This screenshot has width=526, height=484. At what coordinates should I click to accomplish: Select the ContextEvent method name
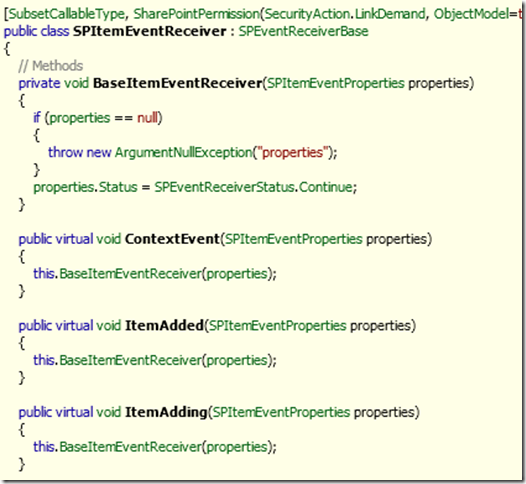[172, 239]
